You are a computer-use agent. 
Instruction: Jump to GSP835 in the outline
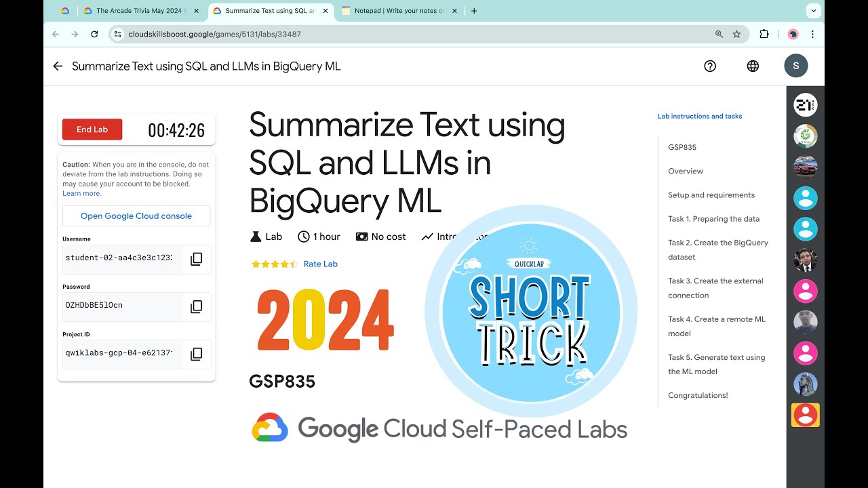pos(682,147)
